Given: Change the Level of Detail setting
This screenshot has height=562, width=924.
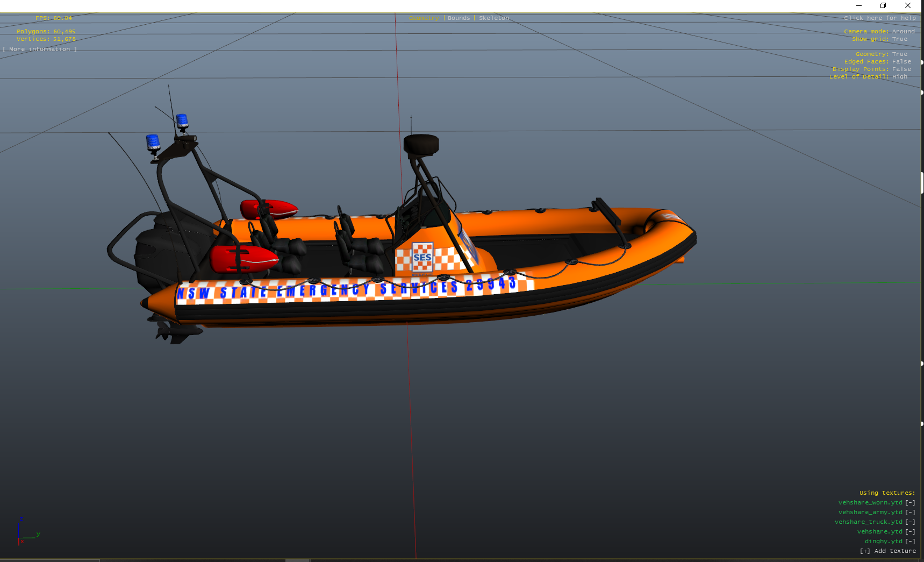Looking at the screenshot, I should click(x=899, y=77).
